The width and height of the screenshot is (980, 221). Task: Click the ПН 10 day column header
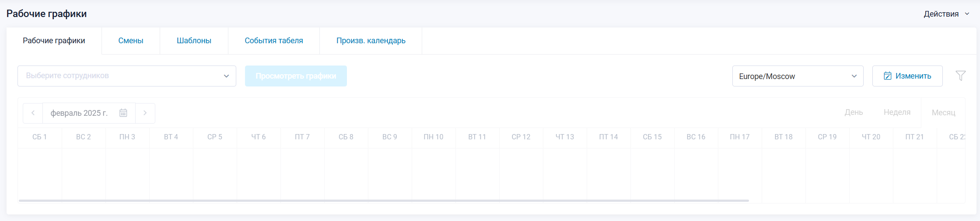(433, 137)
